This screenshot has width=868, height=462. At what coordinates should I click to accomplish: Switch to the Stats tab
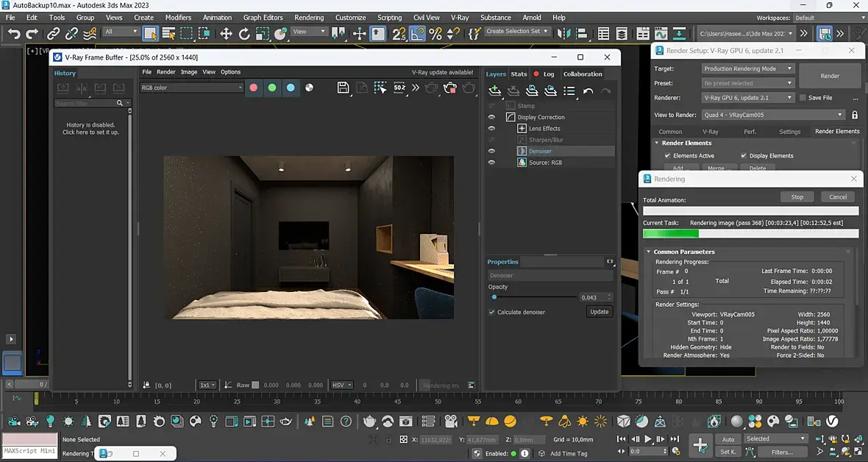519,74
